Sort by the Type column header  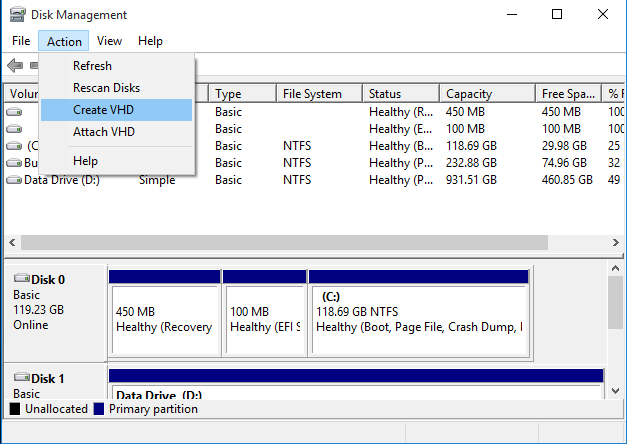pyautogui.click(x=242, y=94)
